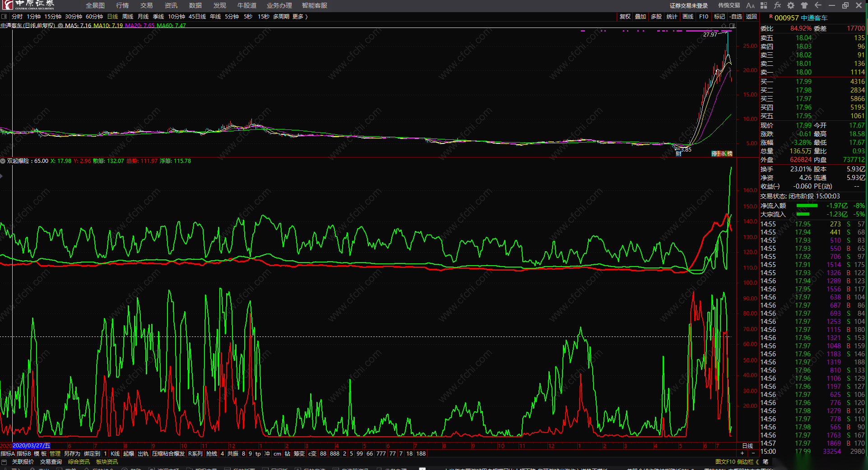Screen dimensions: 868x470
Task: Click the 财 marker on the price chart
Action: [x=678, y=154]
